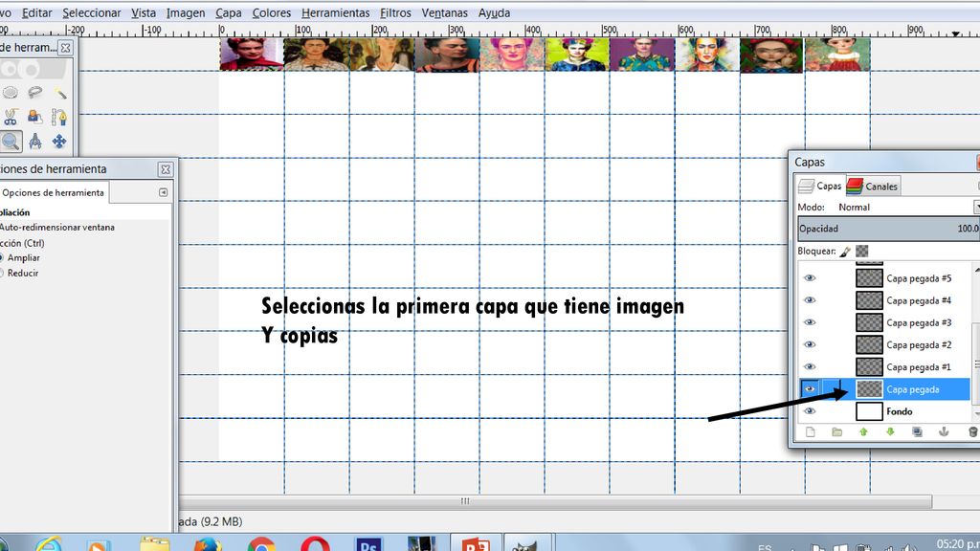Viewport: 980px width, 551px height.
Task: Raise layer with green up arrow
Action: click(x=864, y=431)
